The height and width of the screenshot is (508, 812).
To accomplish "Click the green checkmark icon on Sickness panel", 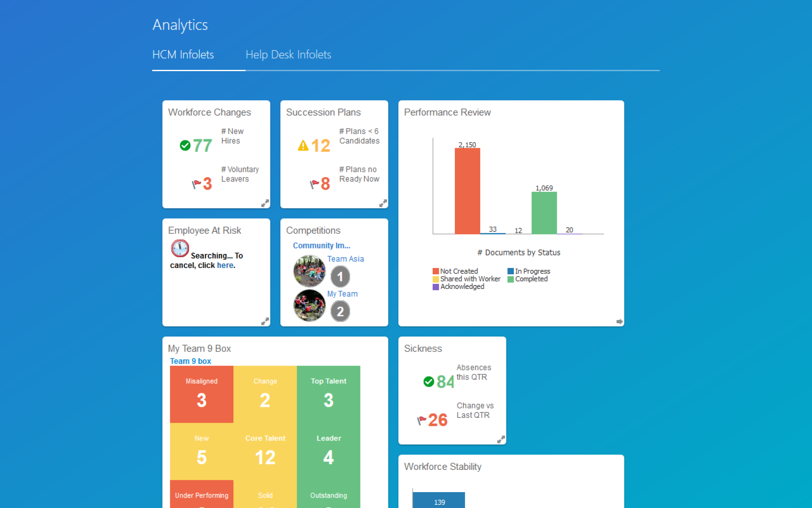I will tap(429, 381).
